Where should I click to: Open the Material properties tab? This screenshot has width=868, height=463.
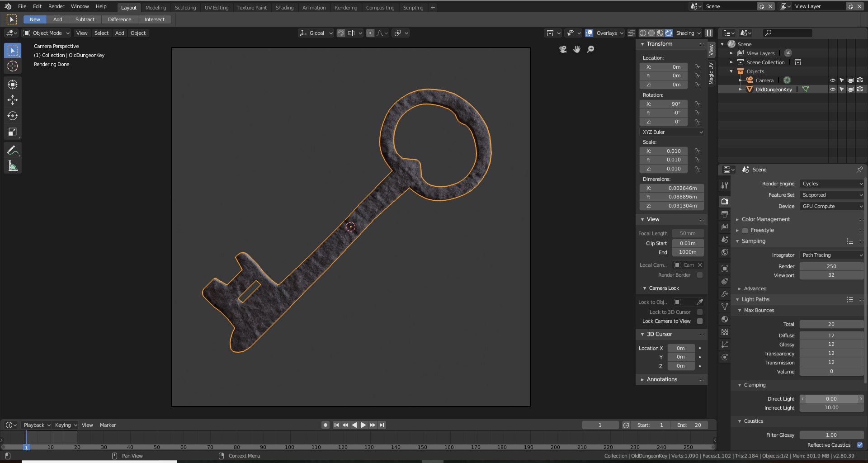(x=725, y=319)
